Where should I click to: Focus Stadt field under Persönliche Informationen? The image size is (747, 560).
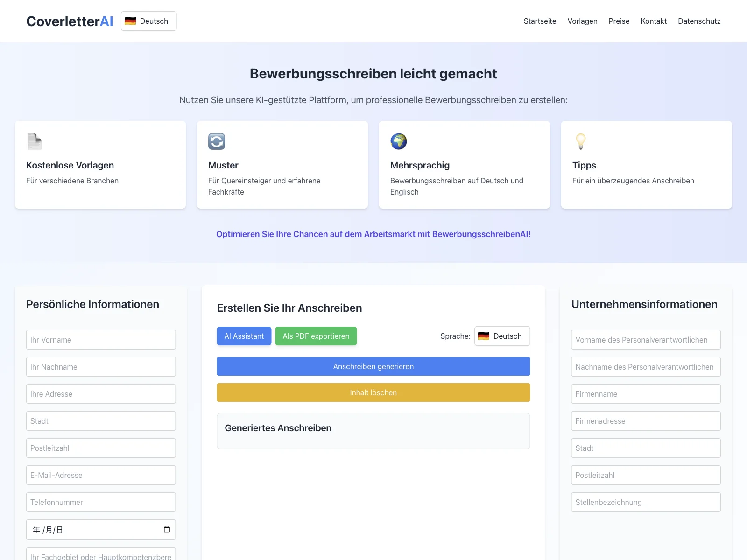[x=101, y=421]
